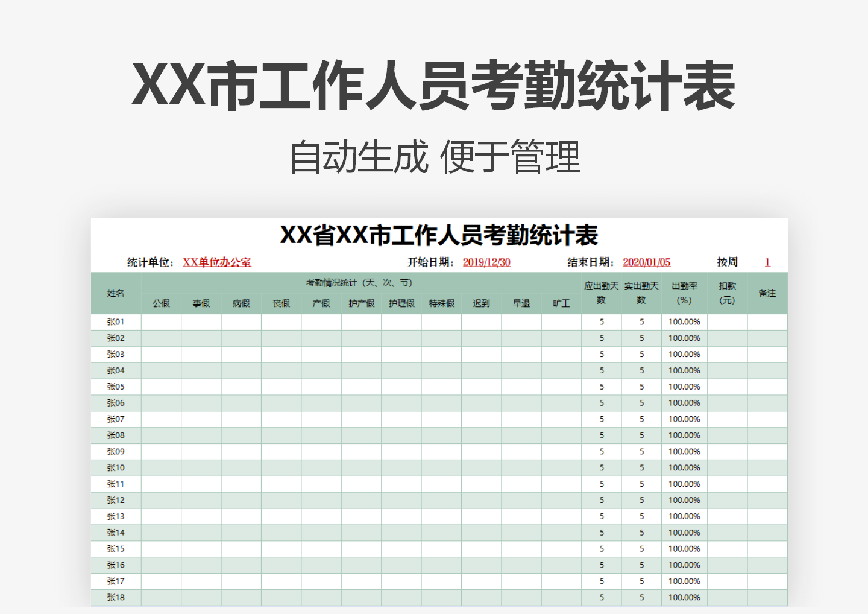Click the 公假 column header

coord(160,303)
